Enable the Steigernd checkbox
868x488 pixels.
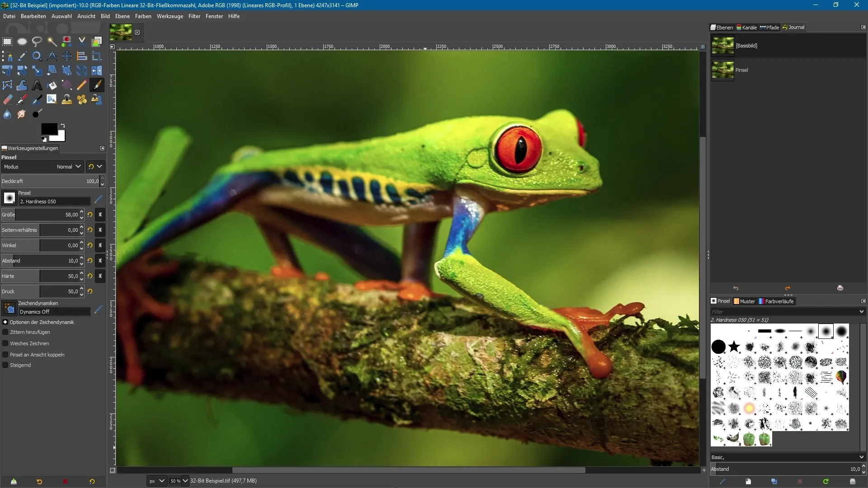coord(5,365)
